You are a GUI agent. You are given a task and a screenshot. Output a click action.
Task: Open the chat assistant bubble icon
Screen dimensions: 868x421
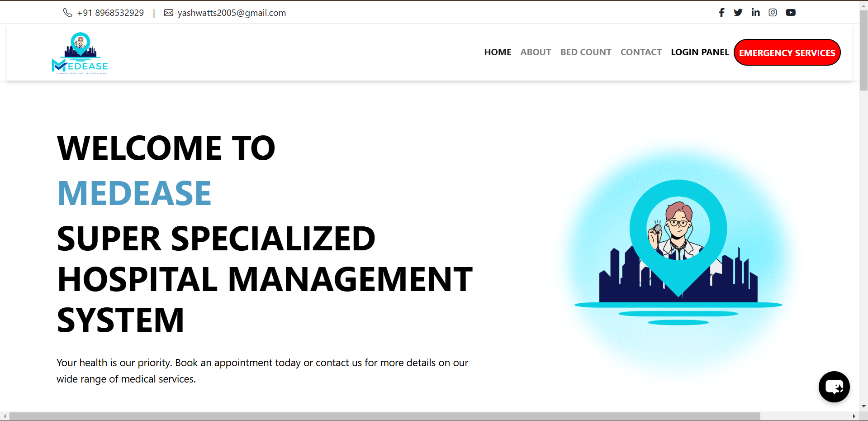(x=834, y=387)
